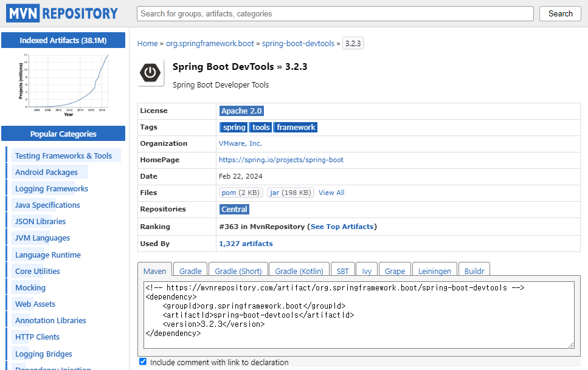Click the #363 in MvnRepository ranking text

pyautogui.click(x=262, y=227)
